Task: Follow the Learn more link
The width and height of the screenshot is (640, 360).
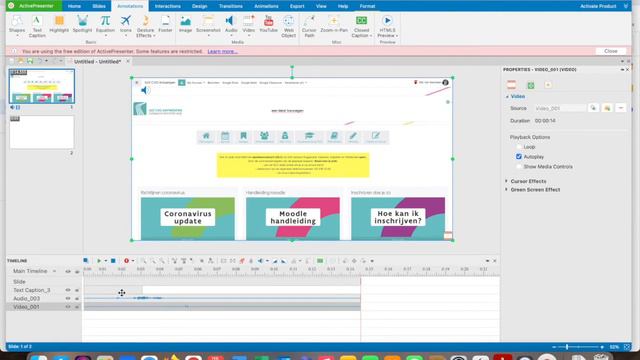Action: tap(222, 51)
